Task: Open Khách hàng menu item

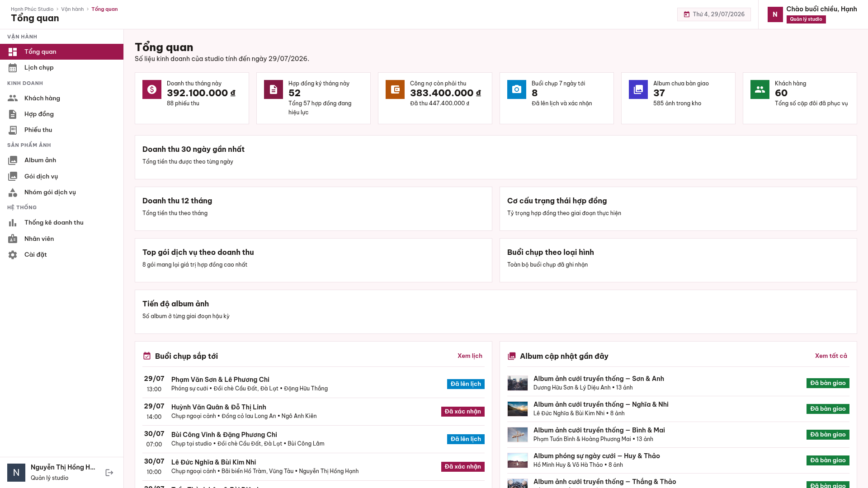Action: [61, 98]
